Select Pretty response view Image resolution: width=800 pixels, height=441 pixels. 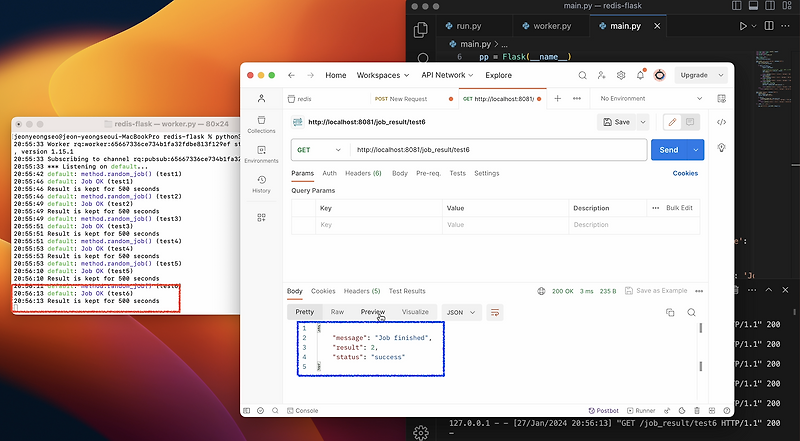tap(305, 312)
